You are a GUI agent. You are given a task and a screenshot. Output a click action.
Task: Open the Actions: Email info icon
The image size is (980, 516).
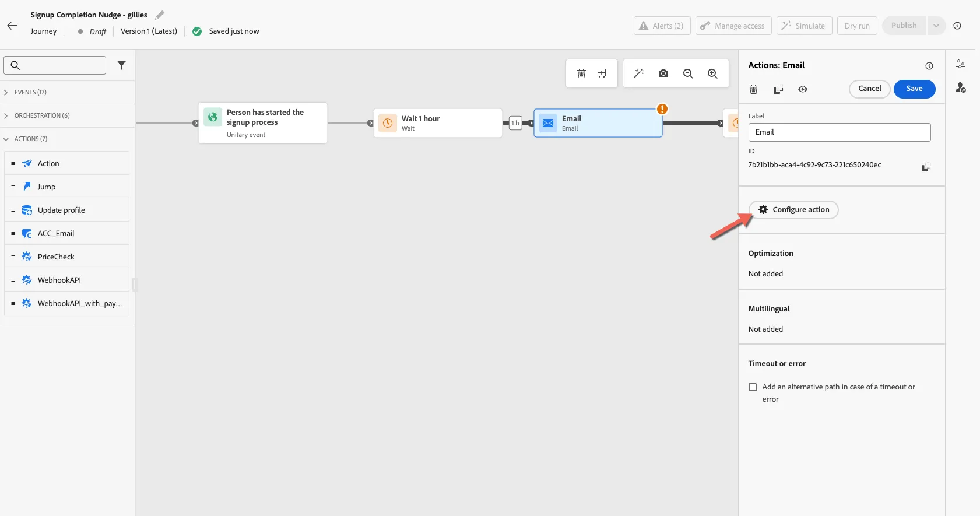[929, 66]
